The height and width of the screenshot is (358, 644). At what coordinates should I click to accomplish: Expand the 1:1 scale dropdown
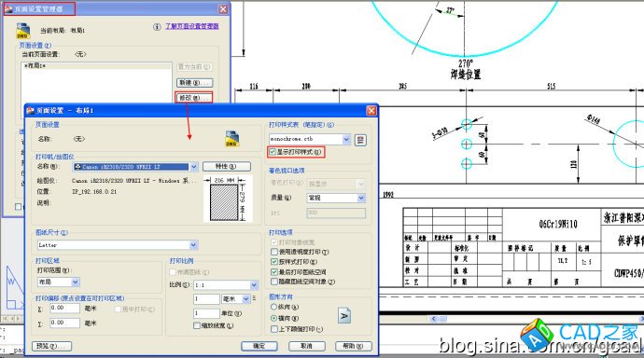[x=254, y=284]
